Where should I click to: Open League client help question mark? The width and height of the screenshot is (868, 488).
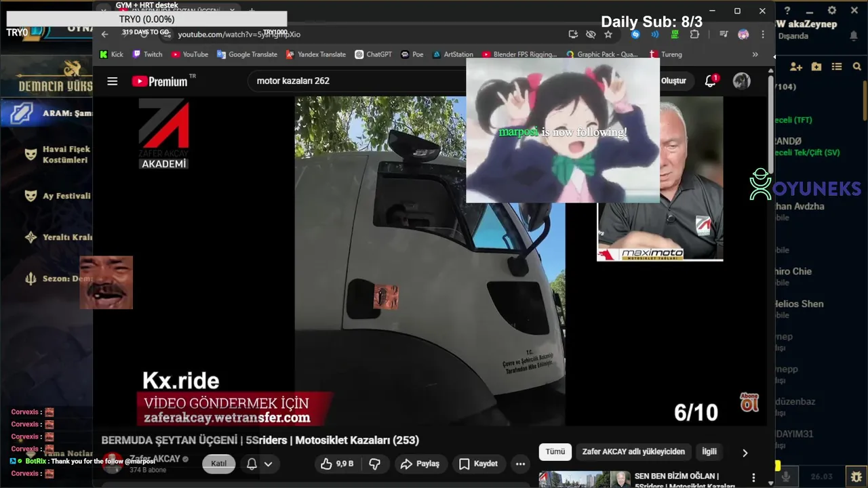(787, 11)
